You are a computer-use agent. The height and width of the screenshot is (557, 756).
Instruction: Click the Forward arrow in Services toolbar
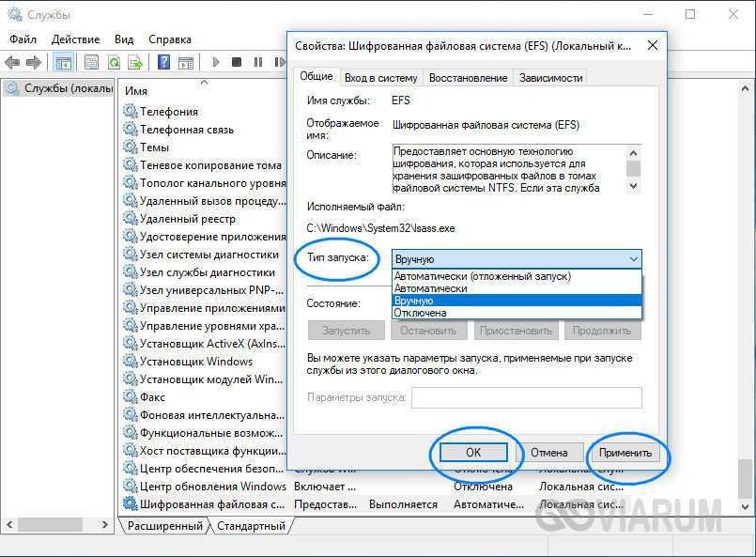[33, 62]
